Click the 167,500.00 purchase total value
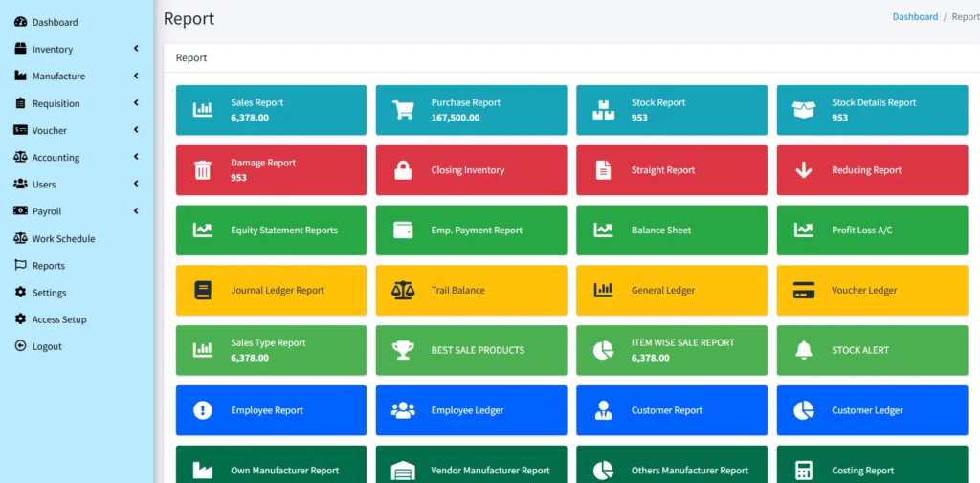The width and height of the screenshot is (980, 483). [x=456, y=118]
